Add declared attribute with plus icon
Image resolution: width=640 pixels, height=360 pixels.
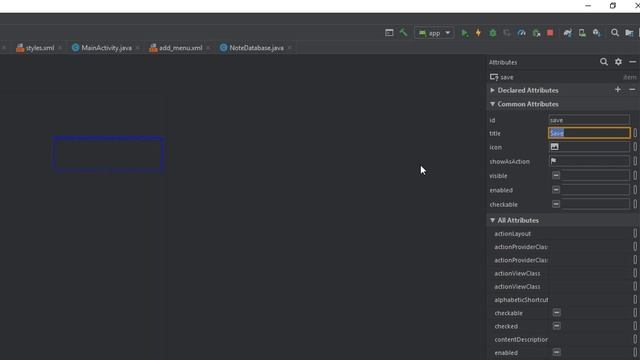pyautogui.click(x=618, y=89)
